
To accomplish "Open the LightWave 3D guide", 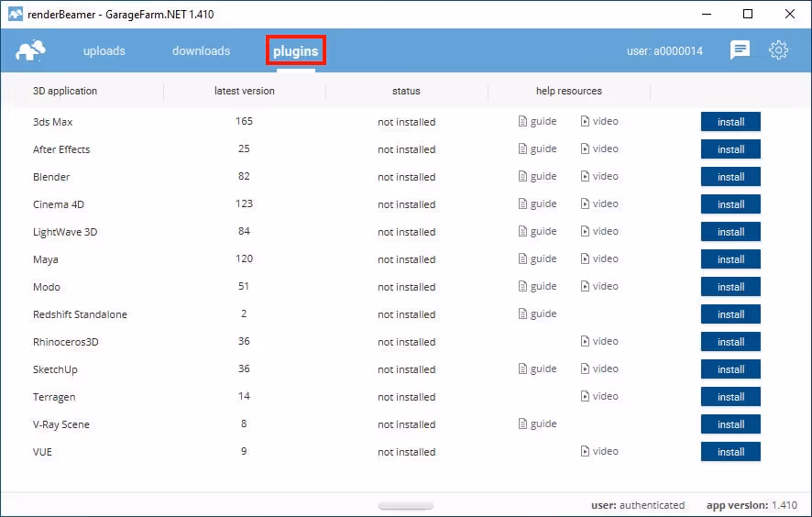I will click(x=538, y=231).
